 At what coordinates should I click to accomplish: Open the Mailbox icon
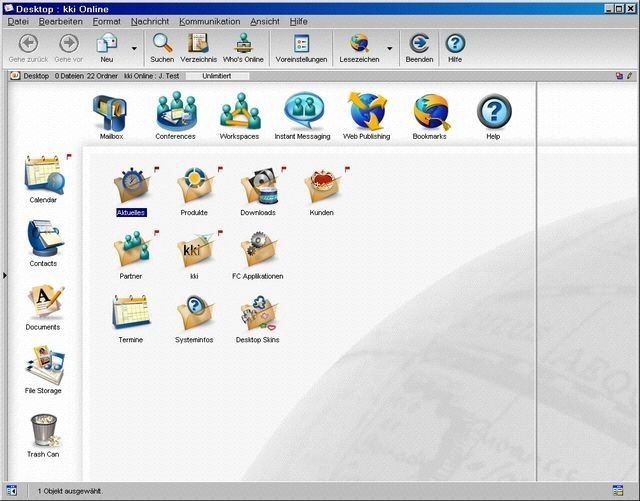[x=110, y=114]
